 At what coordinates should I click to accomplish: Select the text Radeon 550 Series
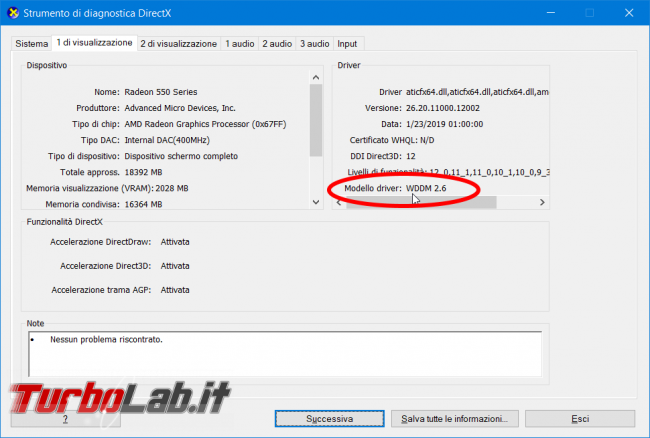point(161,92)
